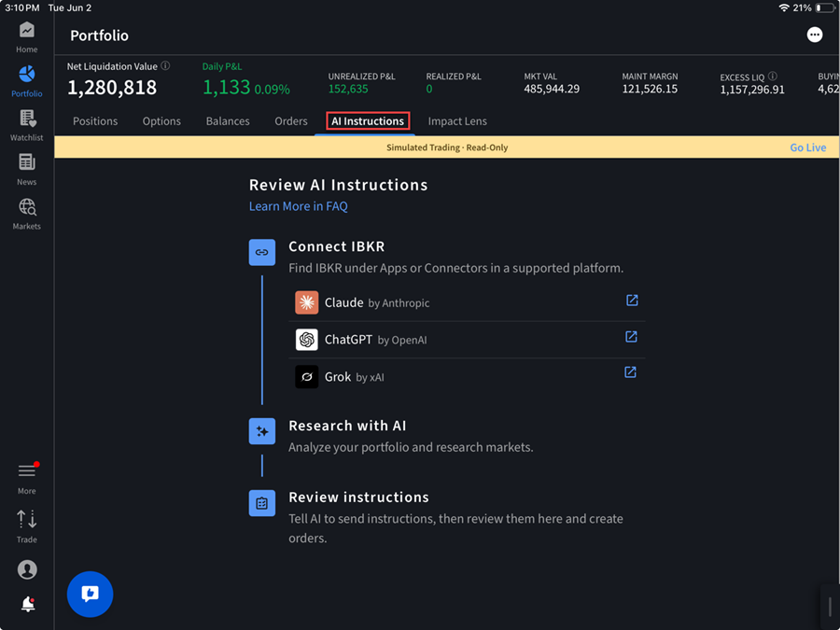The image size is (840, 630).
Task: Click the Net Liquidation Value 1,280,818
Action: [x=112, y=88]
